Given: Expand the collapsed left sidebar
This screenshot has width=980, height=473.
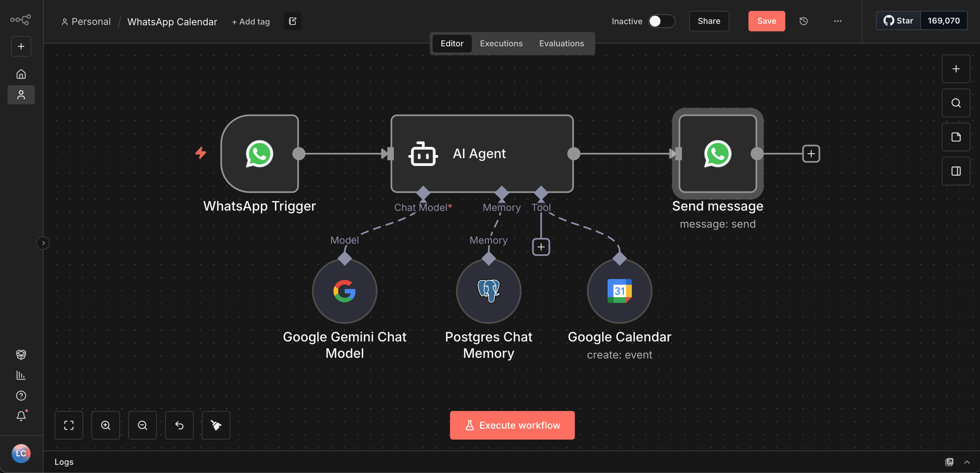Looking at the screenshot, I should [43, 243].
